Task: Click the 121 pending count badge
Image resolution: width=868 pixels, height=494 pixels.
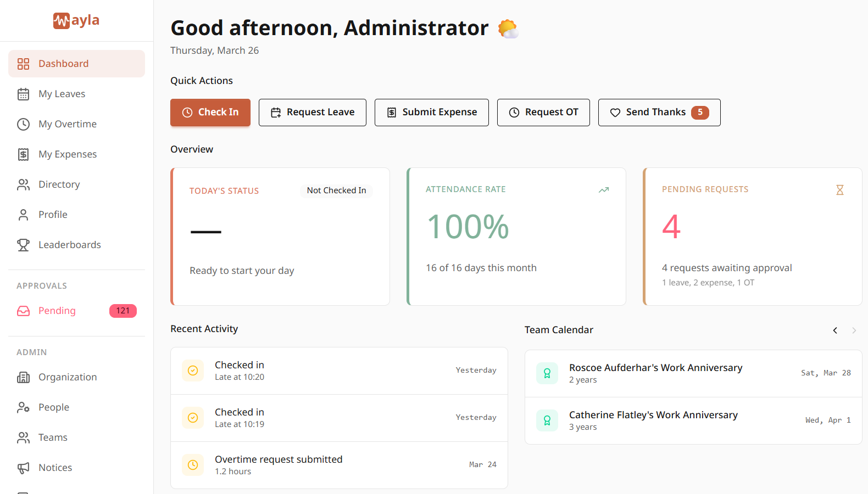Action: coord(123,311)
